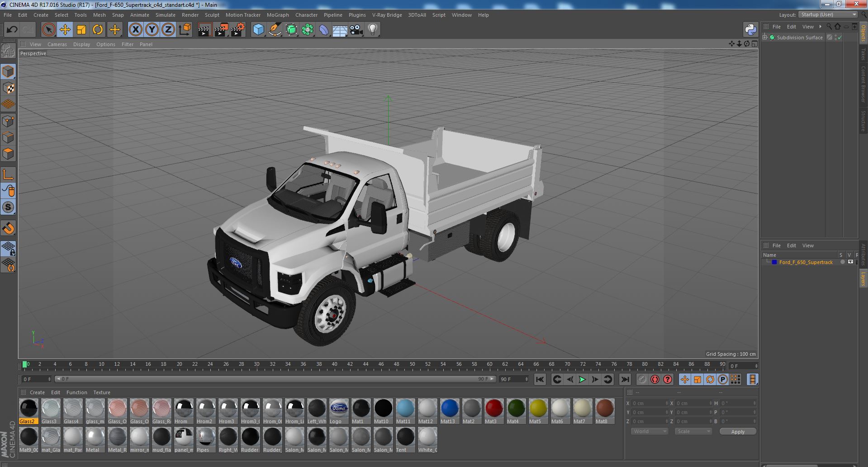
Task: Open World coordinate dropdown
Action: coord(650,431)
